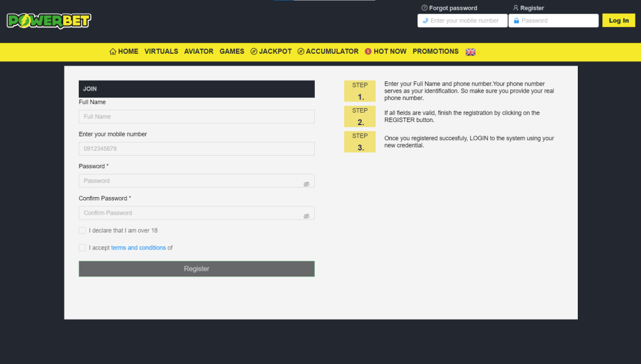Open AVIATOR from navigation bar
Viewport: 641px width, 364px height.
(x=198, y=51)
